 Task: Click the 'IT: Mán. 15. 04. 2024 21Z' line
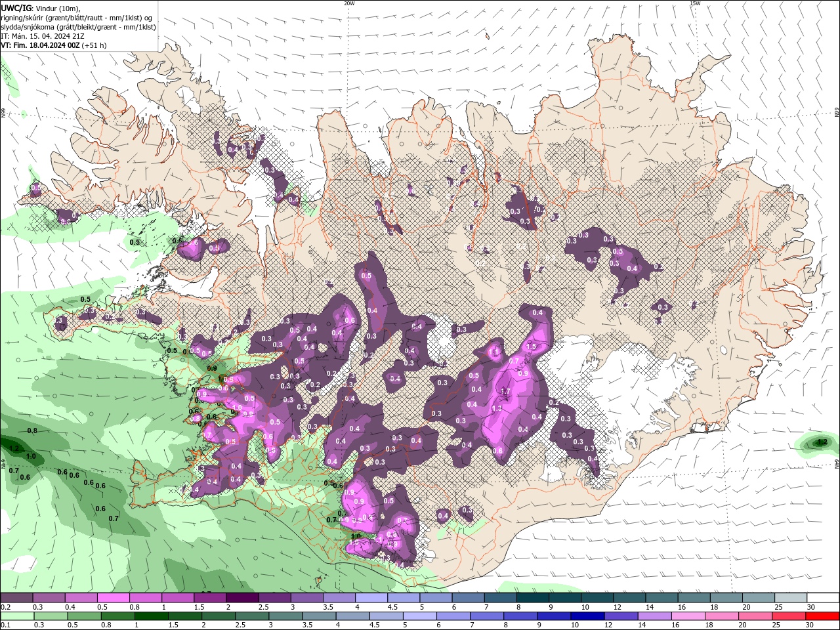43,36
